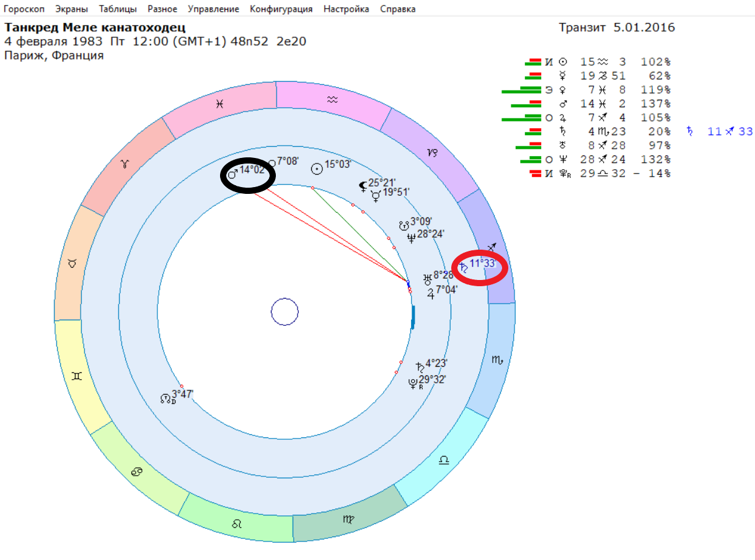
Task: Click the Libra sign on zodiac ring
Action: click(x=444, y=460)
